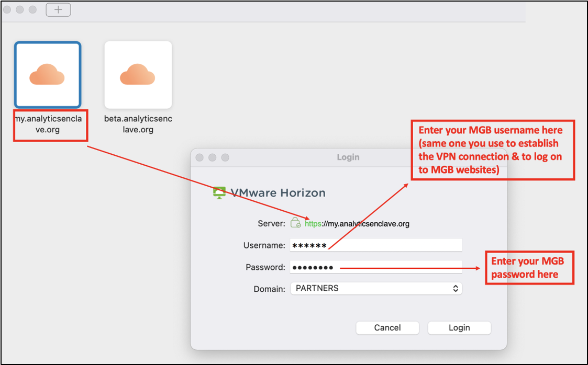588x365 pixels.
Task: Click the Domain label
Action: [269, 289]
